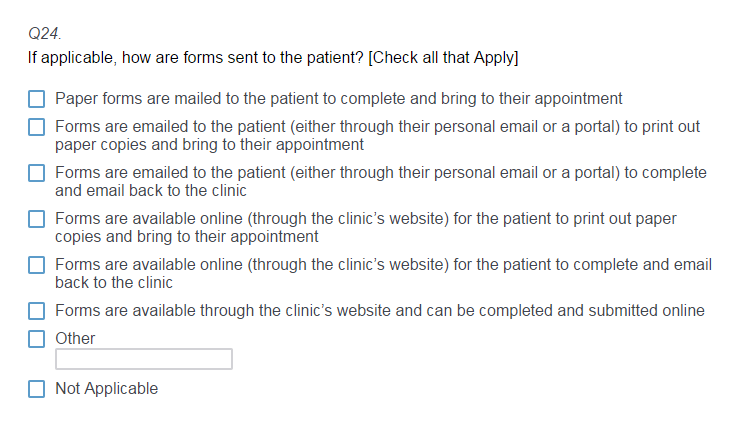The image size is (729, 435).
Task: Check the 'Paper forms are mailed' checkbox
Action: pos(36,99)
